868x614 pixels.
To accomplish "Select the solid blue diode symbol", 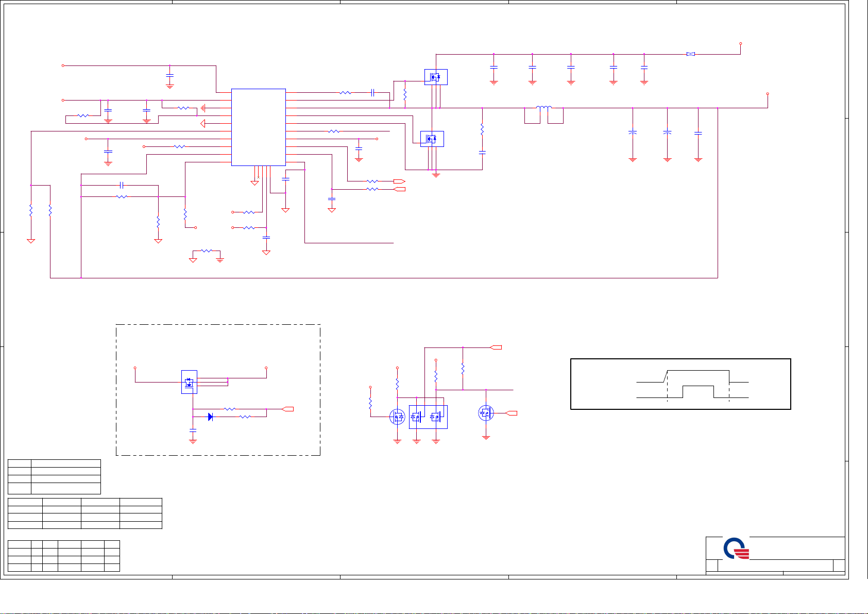I will [210, 417].
